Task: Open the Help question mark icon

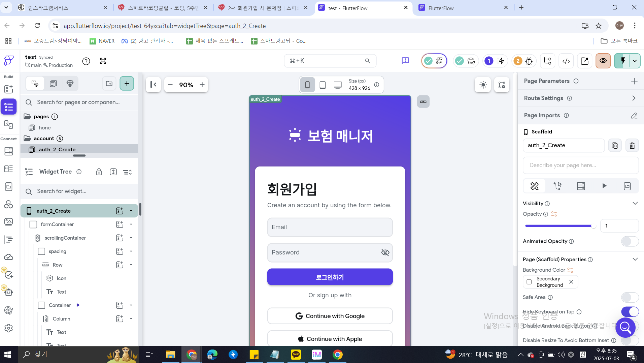Action: tap(86, 61)
